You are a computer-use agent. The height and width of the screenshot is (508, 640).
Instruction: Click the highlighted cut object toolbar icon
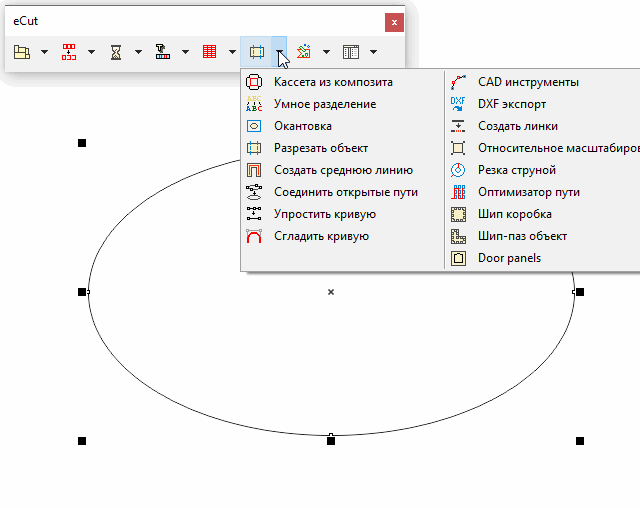(x=257, y=52)
